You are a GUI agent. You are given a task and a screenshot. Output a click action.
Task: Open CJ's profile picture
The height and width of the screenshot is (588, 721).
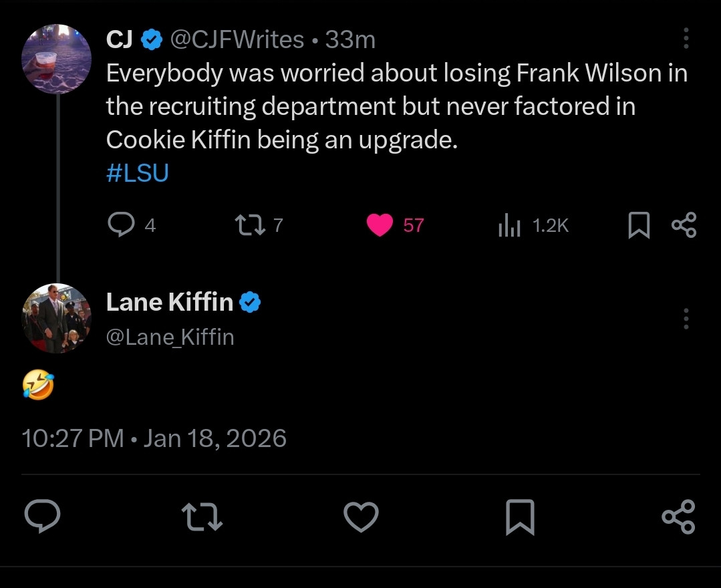[x=56, y=59]
